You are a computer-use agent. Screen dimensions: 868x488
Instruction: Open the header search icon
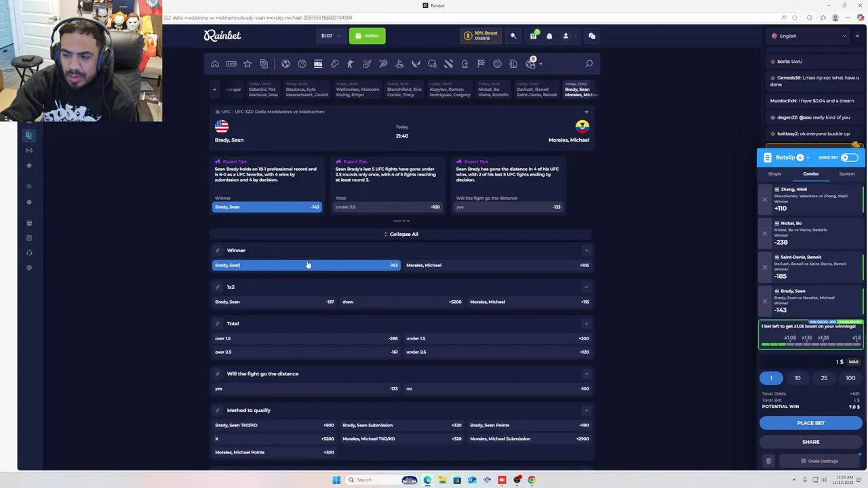click(513, 36)
